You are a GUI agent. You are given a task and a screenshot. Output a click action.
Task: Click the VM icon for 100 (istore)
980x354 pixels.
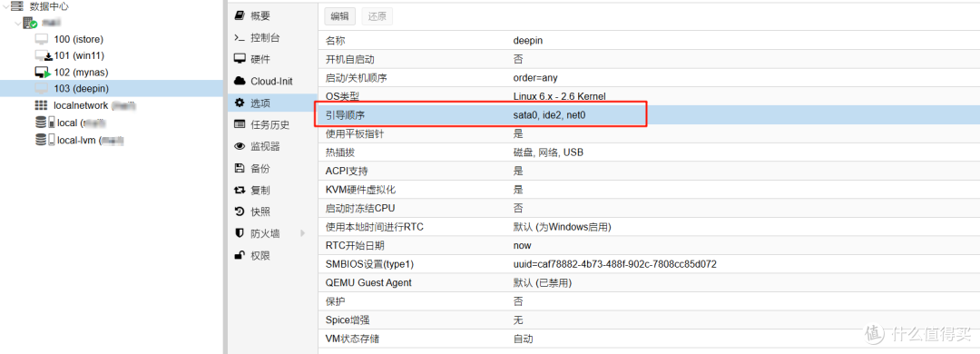click(42, 39)
